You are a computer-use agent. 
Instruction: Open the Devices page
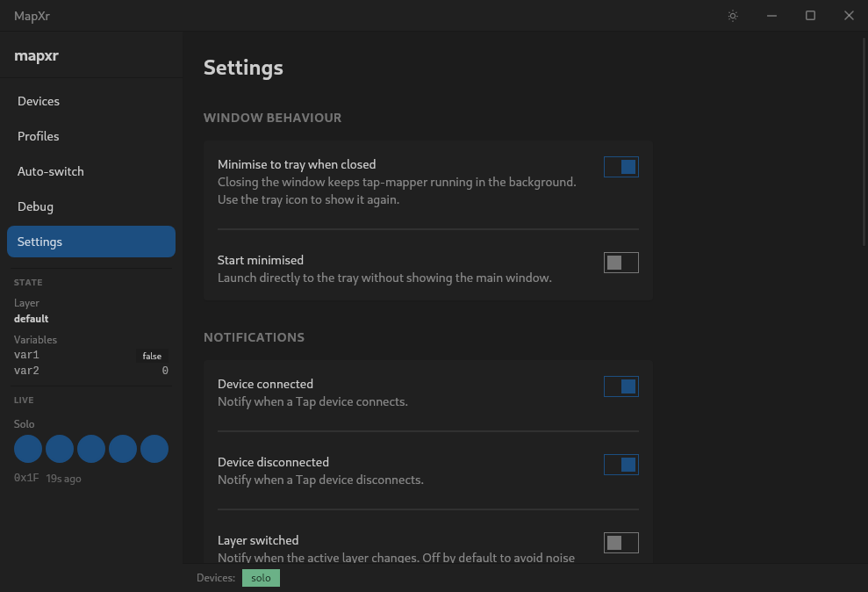click(39, 101)
